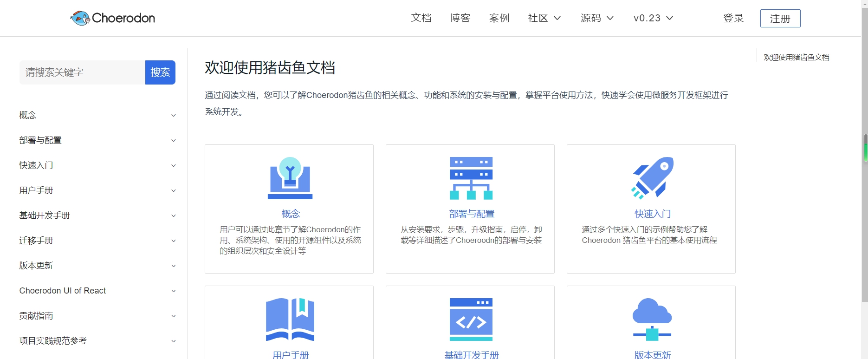Click the 概念 card description text

pos(290,240)
